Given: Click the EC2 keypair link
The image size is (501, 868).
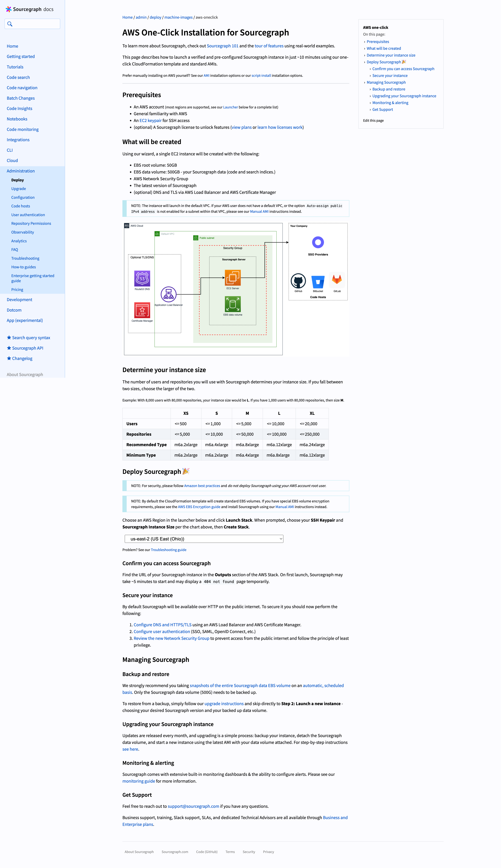Looking at the screenshot, I should [150, 120].
